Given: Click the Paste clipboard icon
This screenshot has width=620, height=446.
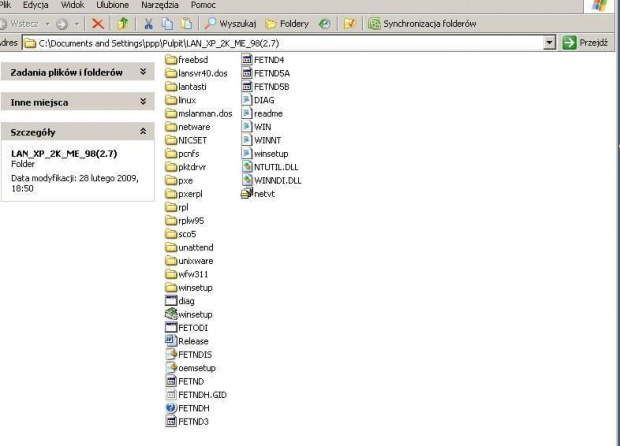Looking at the screenshot, I should [x=186, y=24].
